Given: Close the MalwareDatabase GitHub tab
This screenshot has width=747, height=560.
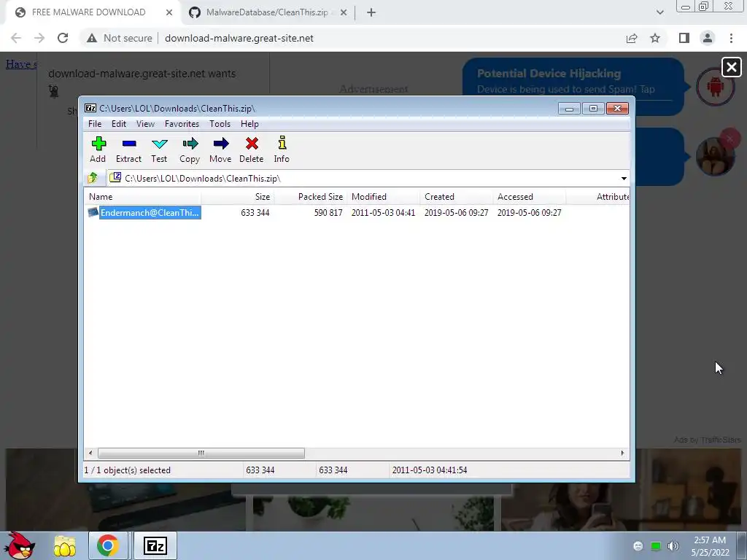Looking at the screenshot, I should click(344, 12).
